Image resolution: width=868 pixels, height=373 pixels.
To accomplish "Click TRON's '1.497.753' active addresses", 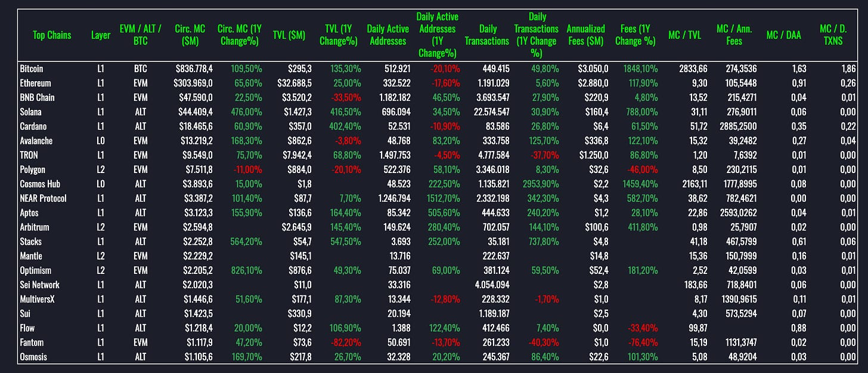I will [395, 155].
